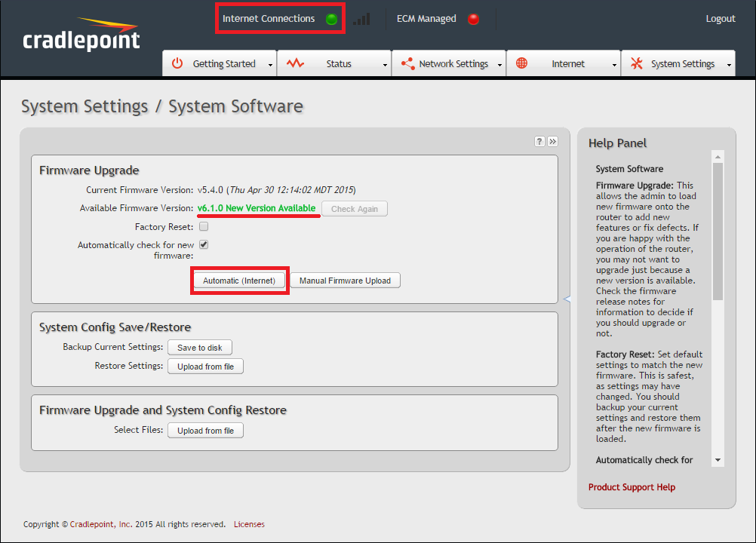Click the System Config Save/Restore heading

(x=115, y=327)
